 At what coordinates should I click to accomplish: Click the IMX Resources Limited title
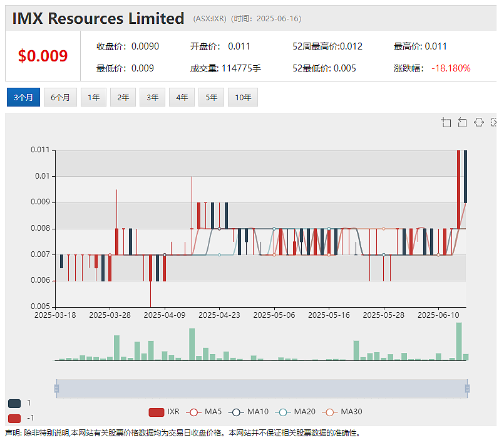[x=98, y=18]
